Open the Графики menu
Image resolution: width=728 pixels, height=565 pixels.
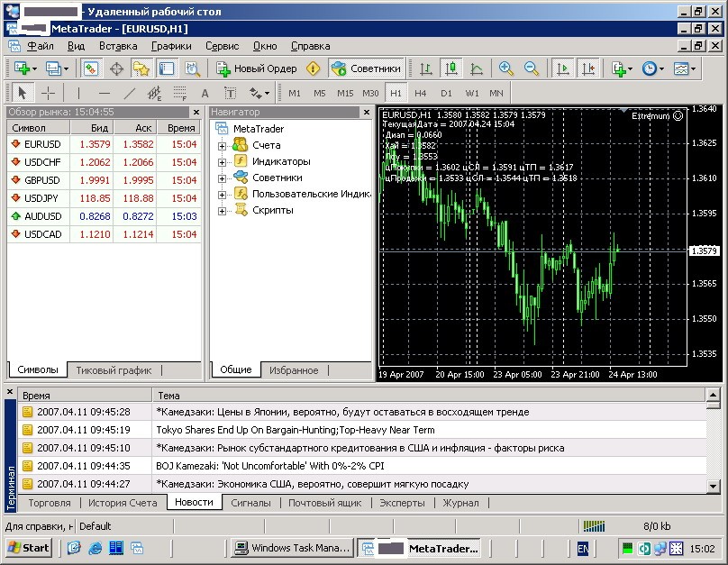tap(171, 46)
